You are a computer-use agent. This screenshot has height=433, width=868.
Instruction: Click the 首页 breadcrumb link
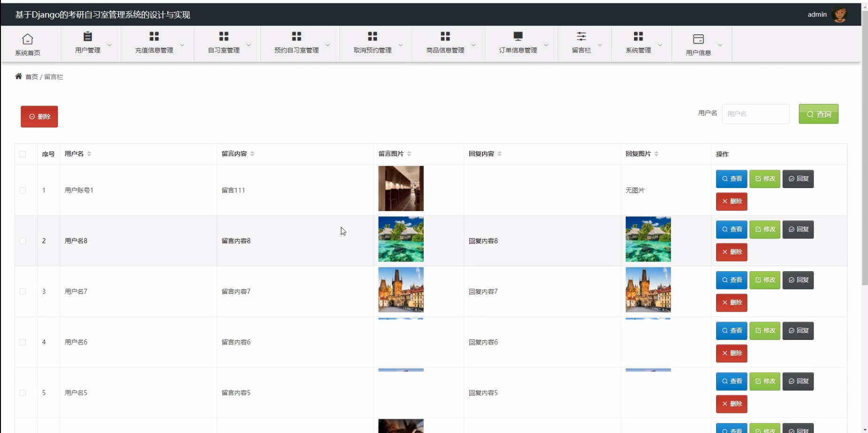32,77
